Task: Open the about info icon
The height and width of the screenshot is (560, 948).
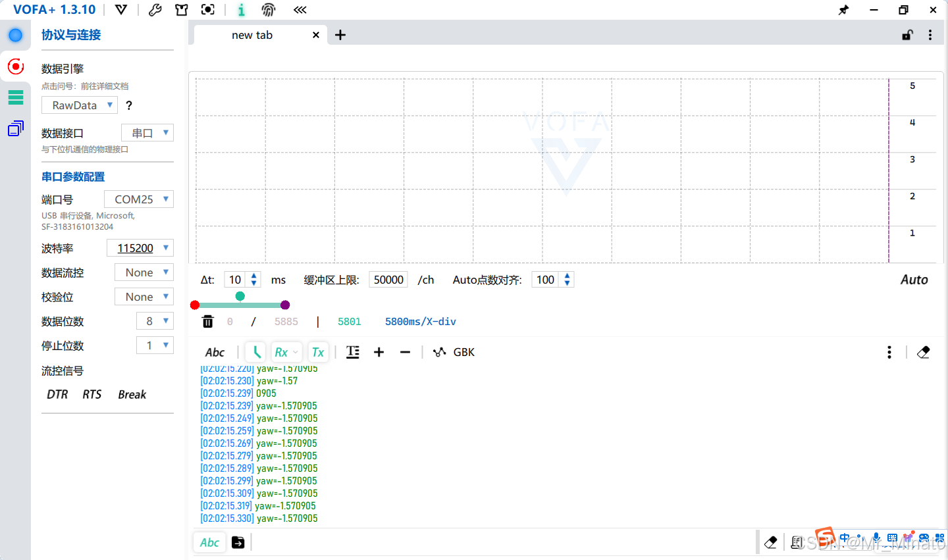Action: 241,10
